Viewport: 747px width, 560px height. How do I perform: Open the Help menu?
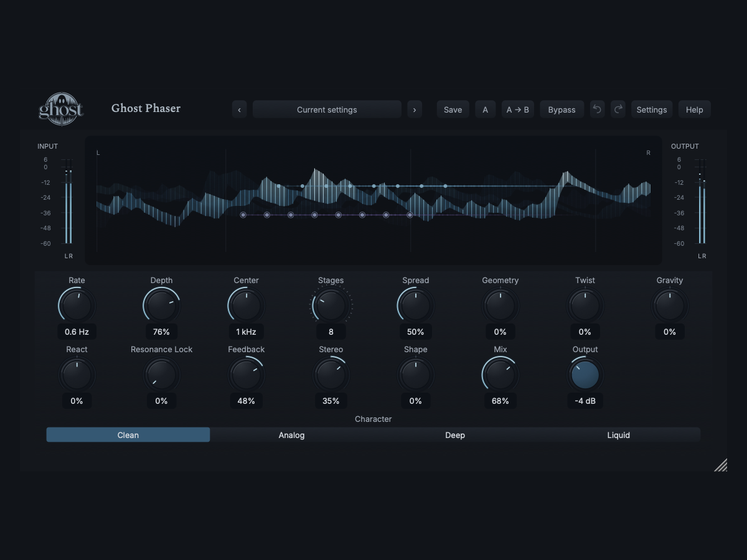(x=694, y=110)
